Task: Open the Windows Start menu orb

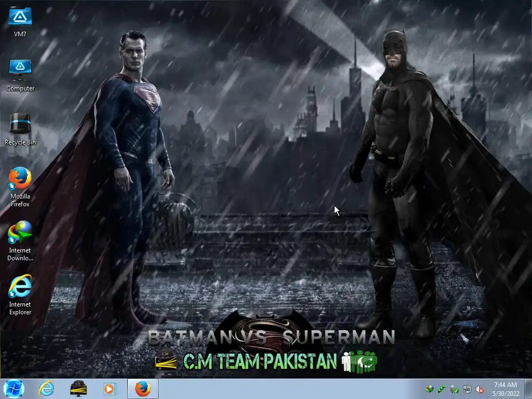Action: coord(14,389)
